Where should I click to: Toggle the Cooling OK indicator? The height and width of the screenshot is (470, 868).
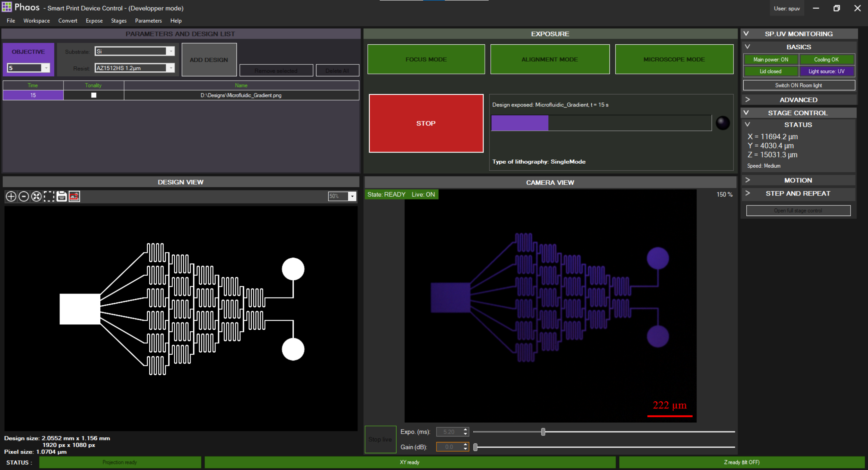click(x=827, y=59)
